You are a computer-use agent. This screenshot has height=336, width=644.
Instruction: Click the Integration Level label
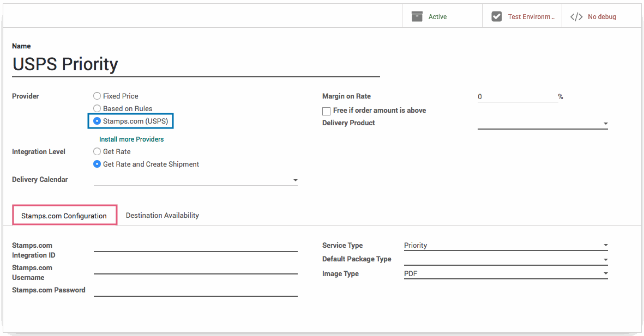click(x=39, y=152)
